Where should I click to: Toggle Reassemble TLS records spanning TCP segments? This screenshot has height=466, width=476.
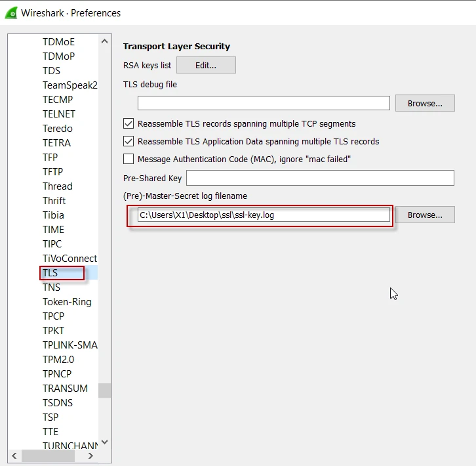pos(129,123)
